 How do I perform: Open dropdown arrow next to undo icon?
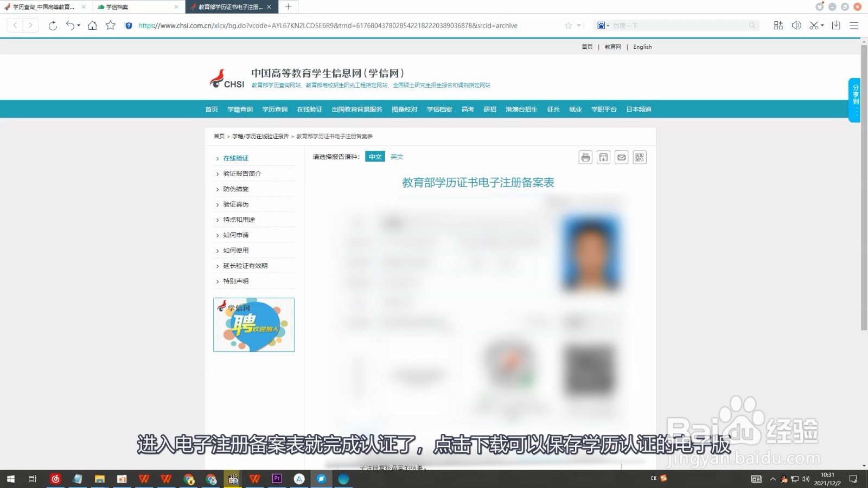click(x=79, y=25)
